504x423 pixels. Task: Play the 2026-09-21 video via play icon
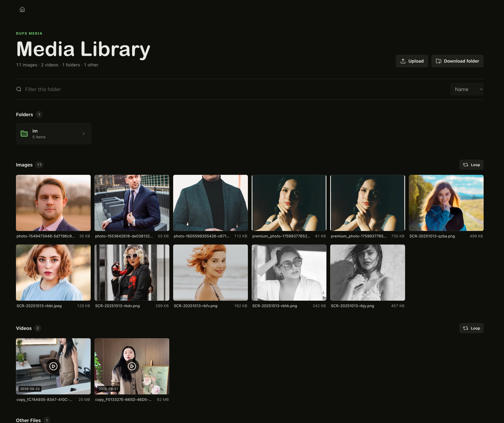132,366
